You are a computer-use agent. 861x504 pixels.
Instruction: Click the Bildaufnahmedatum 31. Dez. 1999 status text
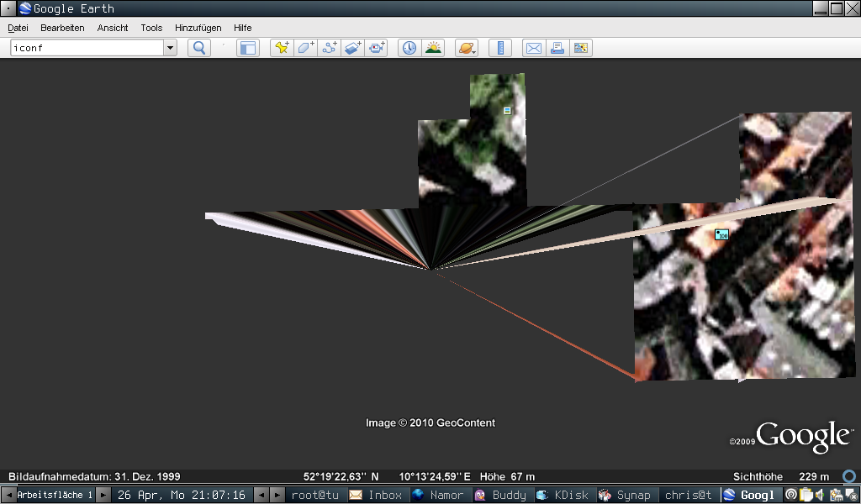pyautogui.click(x=94, y=476)
